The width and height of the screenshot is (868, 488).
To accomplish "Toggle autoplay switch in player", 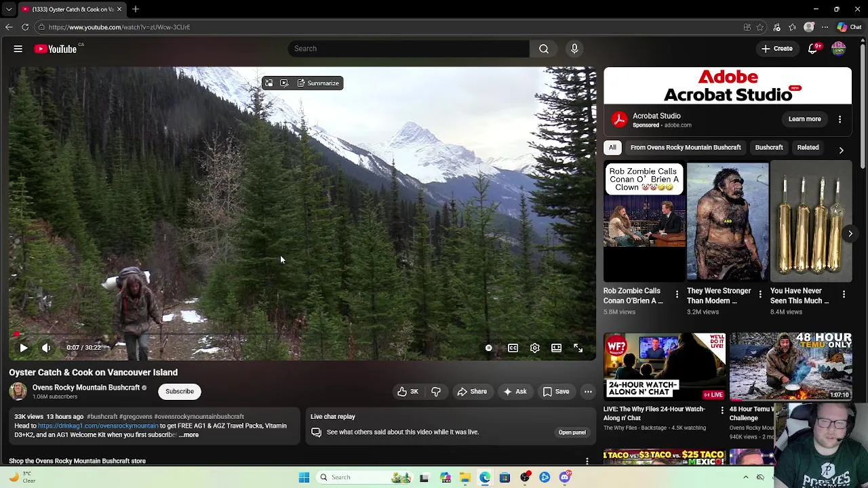I will click(x=488, y=348).
